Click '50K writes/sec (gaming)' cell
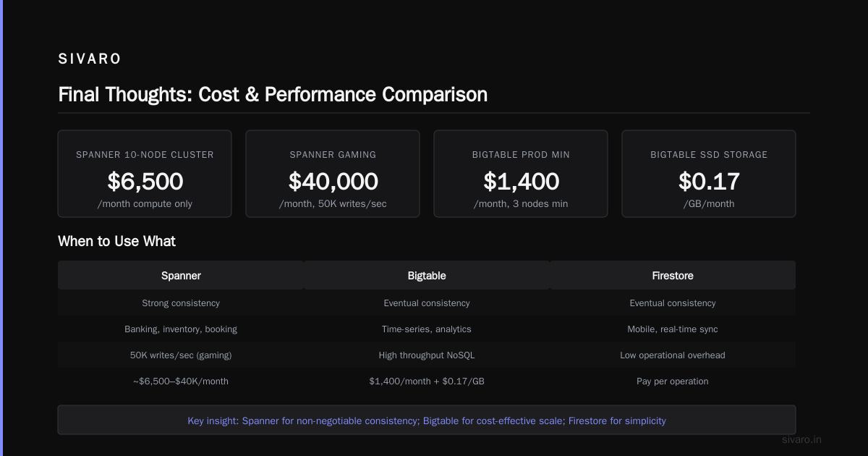This screenshot has height=456, width=868. point(181,355)
